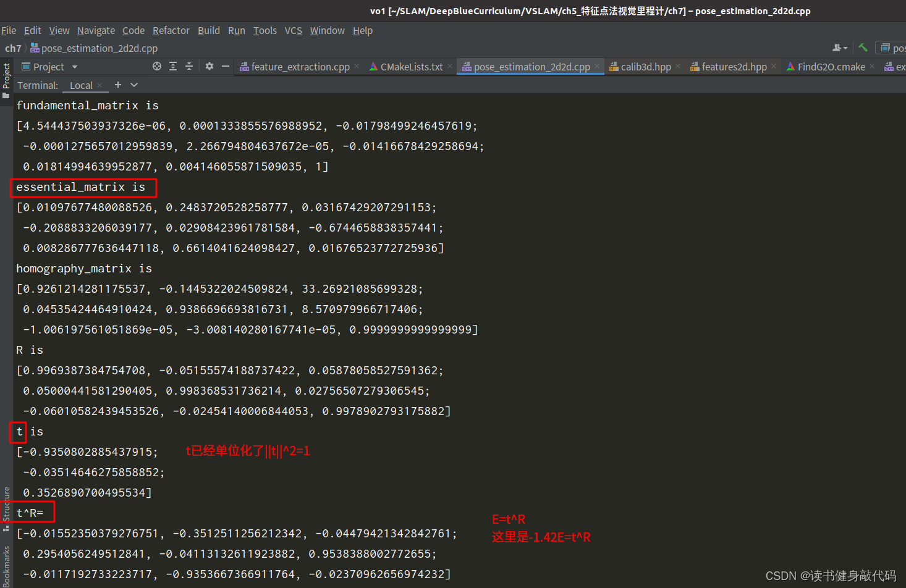
Task: Switch to feature_extraction.cpp tab
Action: (295, 67)
